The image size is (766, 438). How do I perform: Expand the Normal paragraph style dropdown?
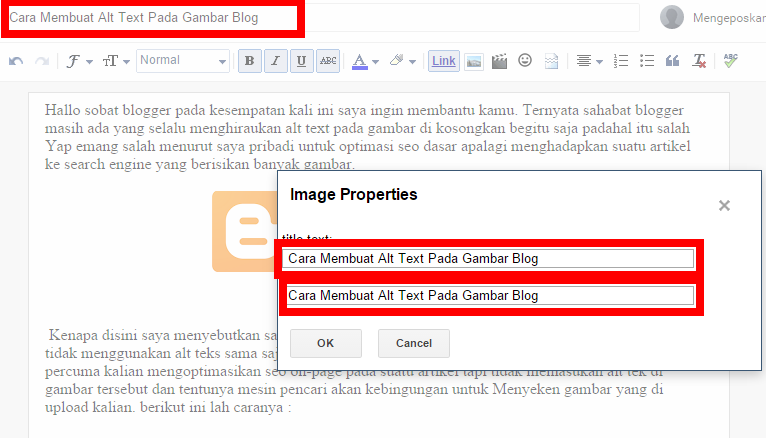[183, 61]
